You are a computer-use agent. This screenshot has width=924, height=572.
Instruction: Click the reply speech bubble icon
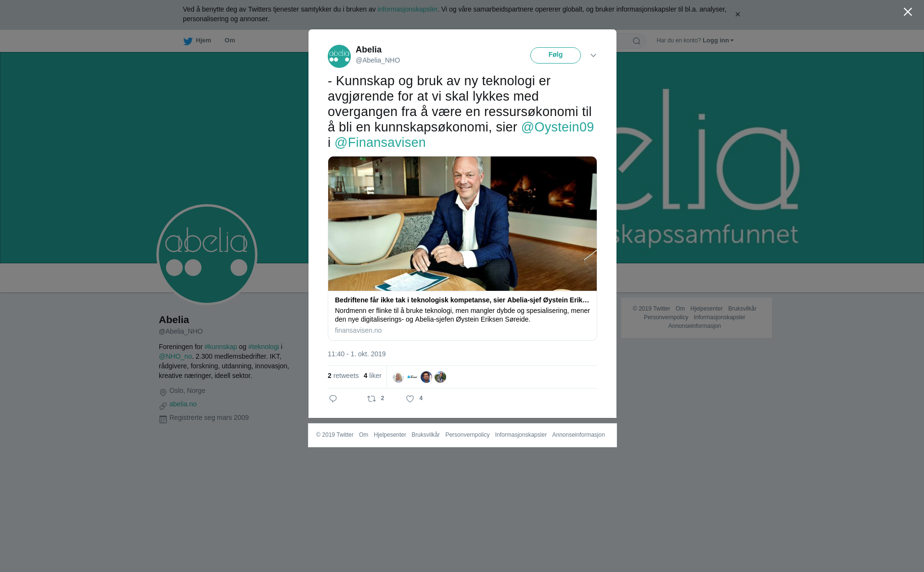pos(333,399)
